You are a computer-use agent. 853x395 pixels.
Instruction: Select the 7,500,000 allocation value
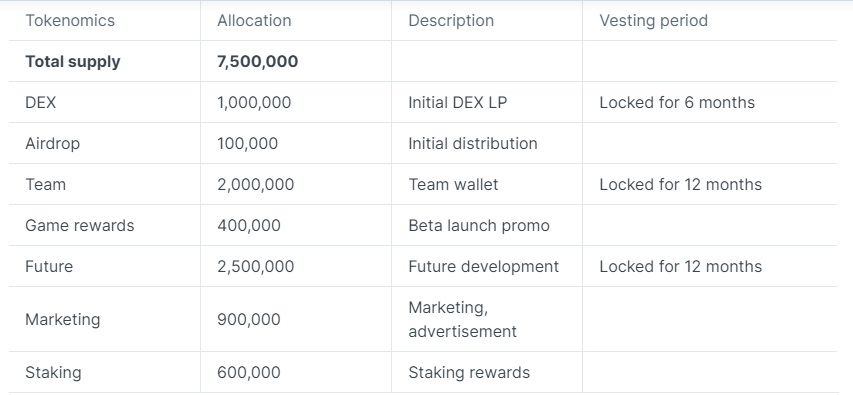[257, 61]
